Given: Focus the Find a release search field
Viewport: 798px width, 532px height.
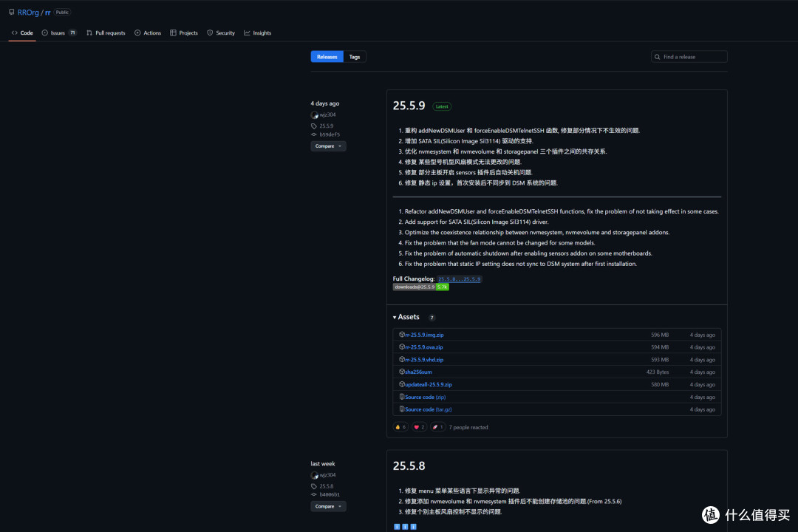Looking at the screenshot, I should [689, 56].
